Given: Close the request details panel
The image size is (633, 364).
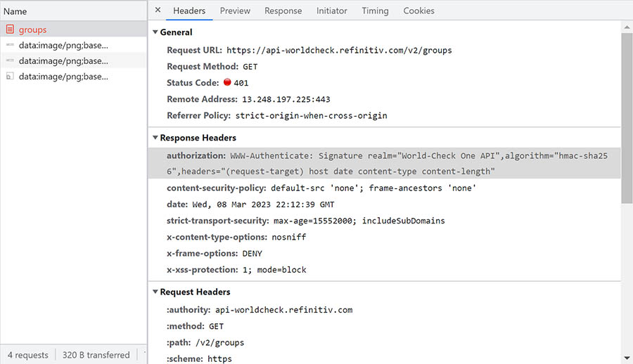Looking at the screenshot, I should pyautogui.click(x=158, y=11).
